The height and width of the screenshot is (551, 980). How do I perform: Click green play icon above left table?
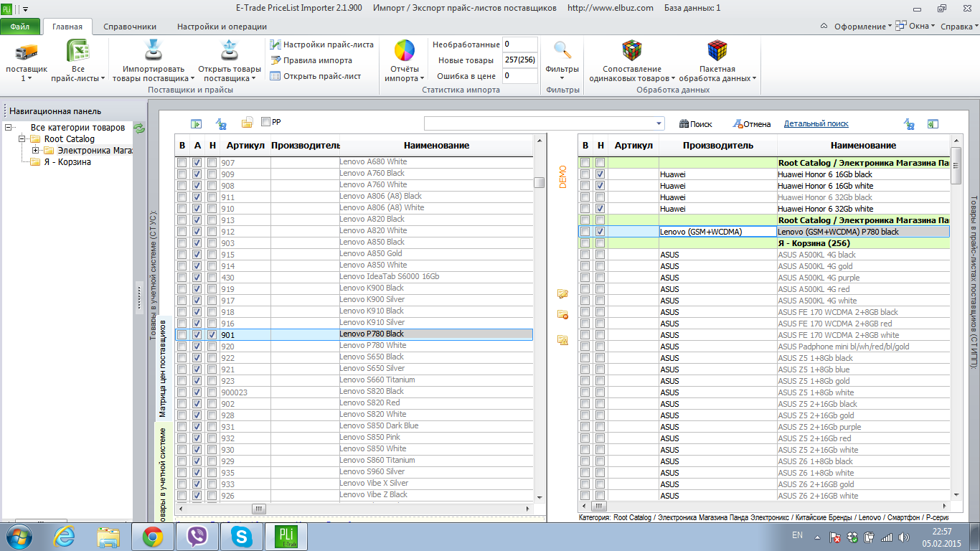[x=196, y=123]
